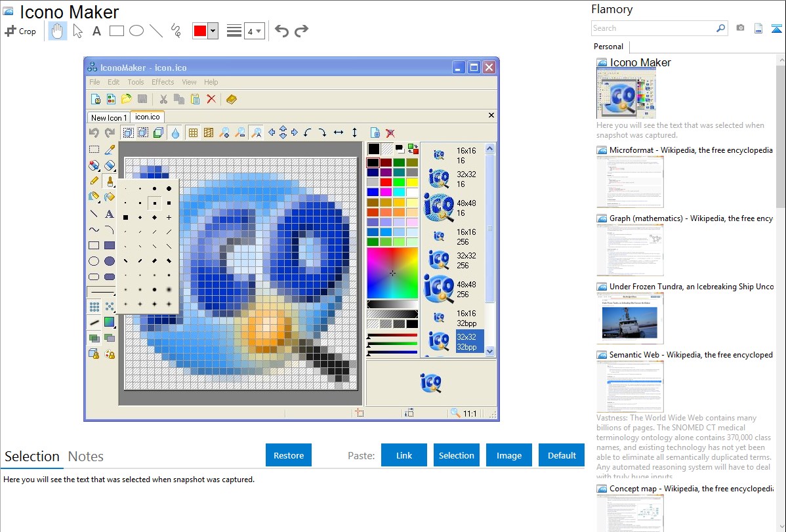Switch to the Notes tab
The height and width of the screenshot is (532, 786).
click(x=85, y=457)
